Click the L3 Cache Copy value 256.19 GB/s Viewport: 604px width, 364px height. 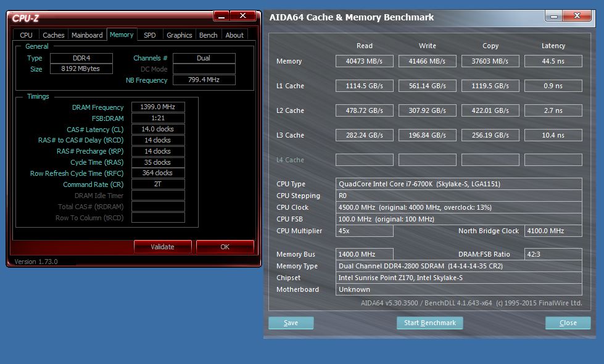coord(490,135)
